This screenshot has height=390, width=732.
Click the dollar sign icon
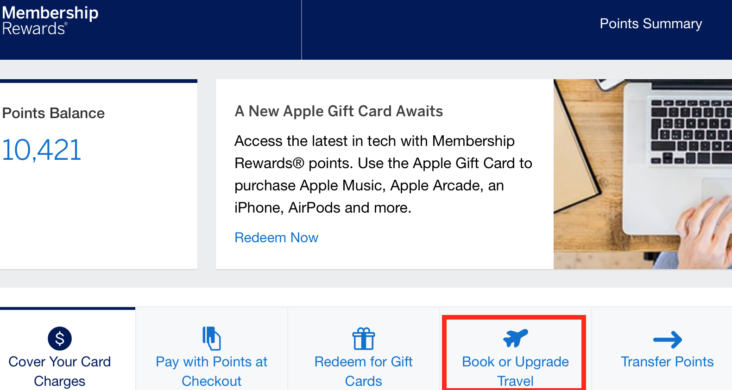tap(60, 338)
